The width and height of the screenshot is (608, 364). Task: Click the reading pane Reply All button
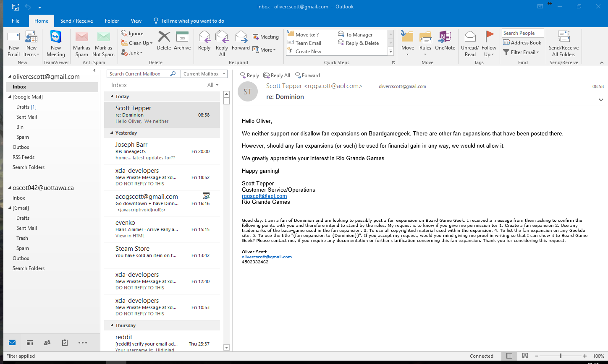tap(277, 75)
